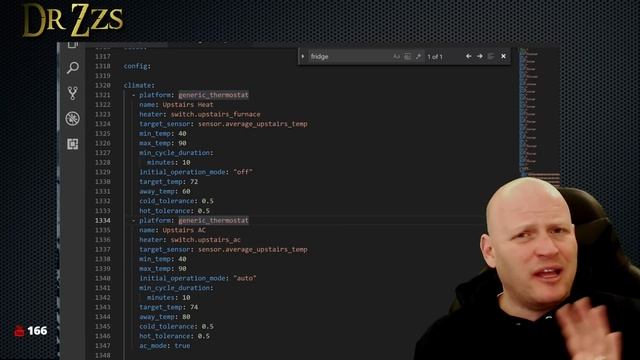Click target_sensor value on line 1324

(x=253, y=124)
